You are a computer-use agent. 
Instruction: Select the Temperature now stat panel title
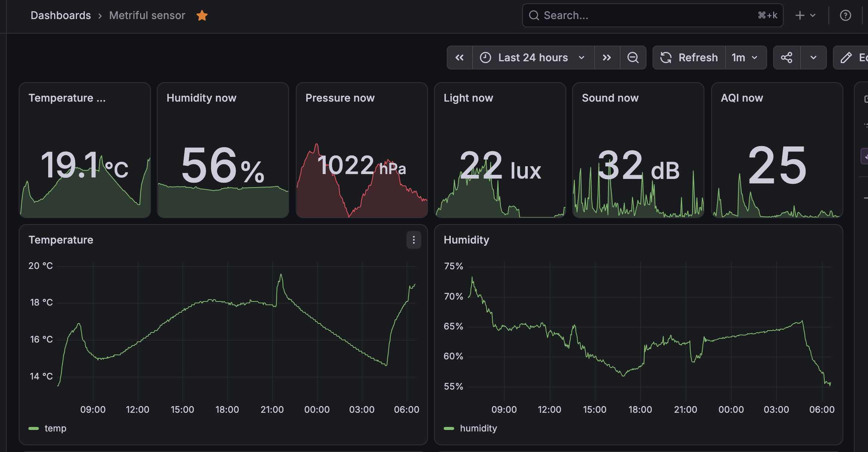pos(67,98)
